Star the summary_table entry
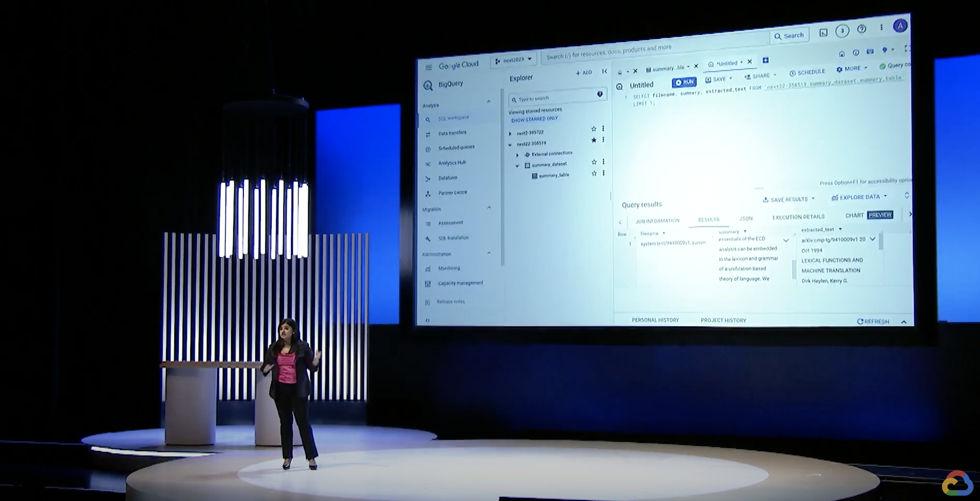 (594, 173)
